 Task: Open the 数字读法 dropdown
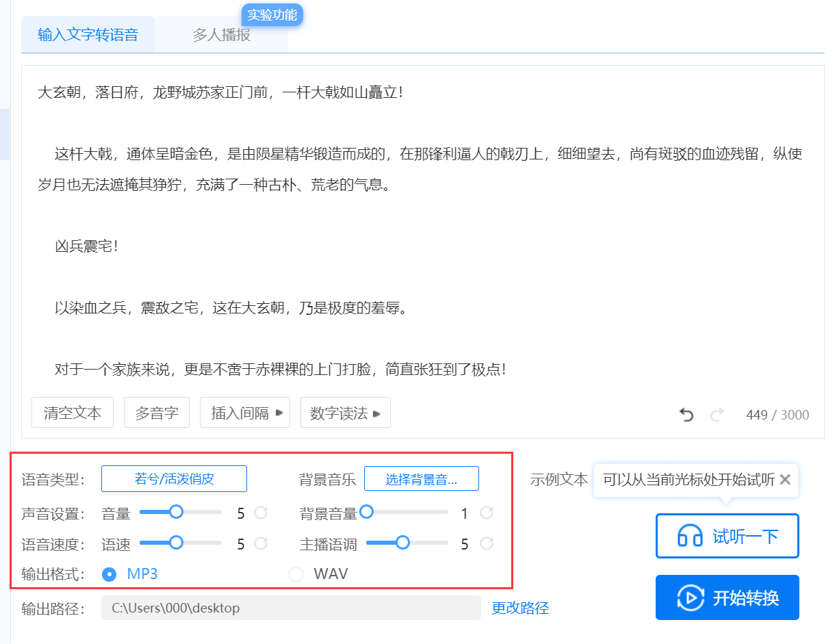[x=345, y=412]
